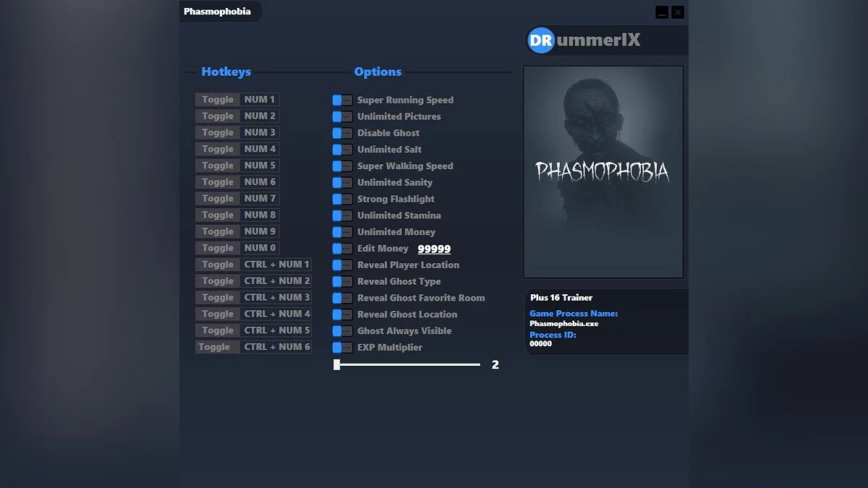Image resolution: width=868 pixels, height=488 pixels.
Task: Click Toggle button for NUM 4
Action: pos(217,149)
